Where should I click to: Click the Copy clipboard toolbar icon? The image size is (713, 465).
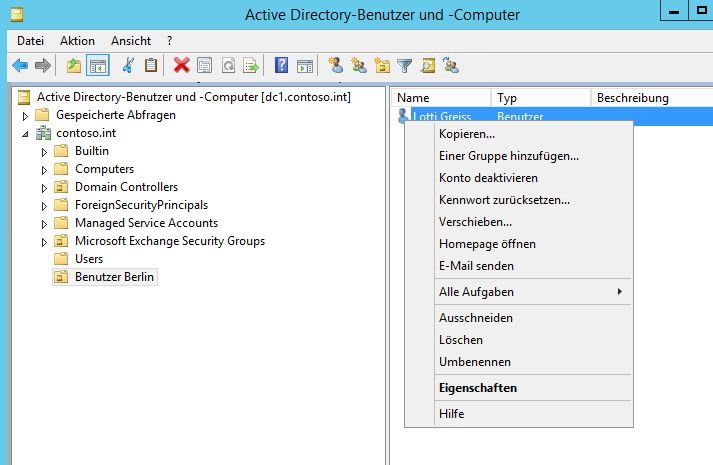pyautogui.click(x=151, y=66)
